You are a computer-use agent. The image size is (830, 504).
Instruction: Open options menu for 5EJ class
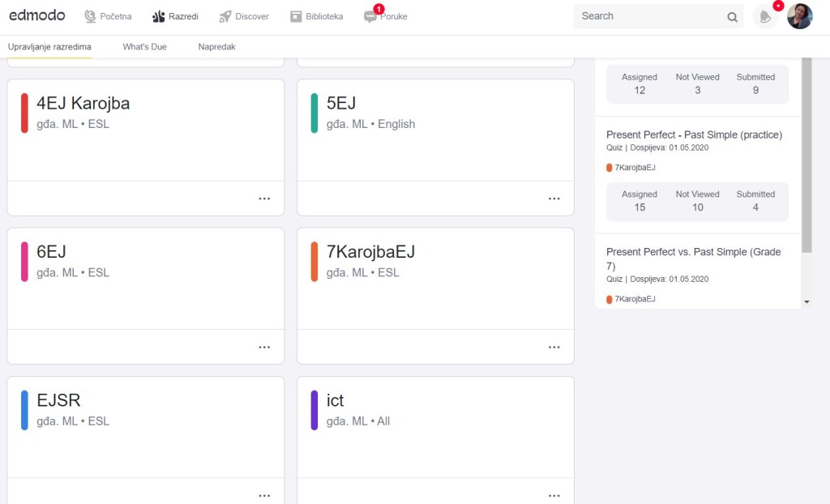554,199
